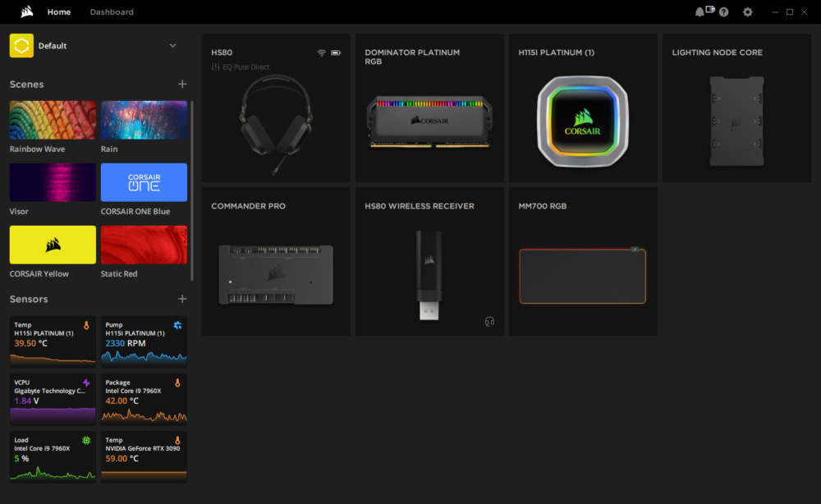Click the Scenes section heading
This screenshot has height=504, width=821.
(27, 85)
